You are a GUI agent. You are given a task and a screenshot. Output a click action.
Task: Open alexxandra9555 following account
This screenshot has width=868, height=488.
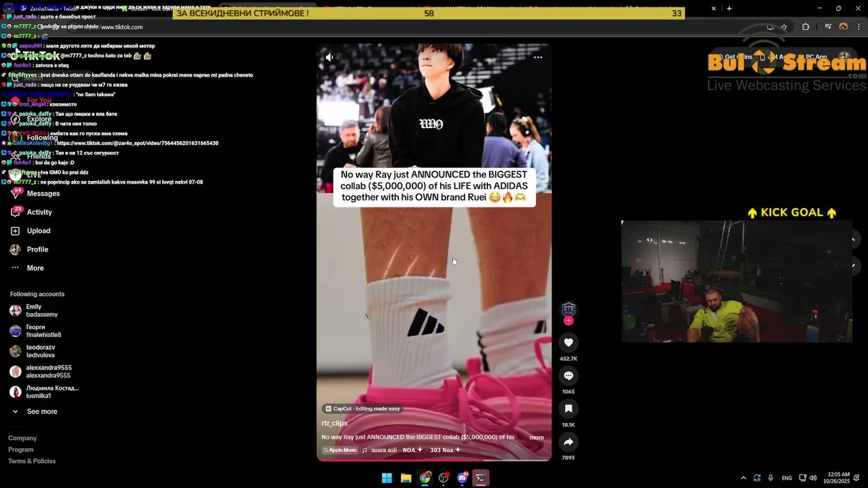[x=41, y=371]
